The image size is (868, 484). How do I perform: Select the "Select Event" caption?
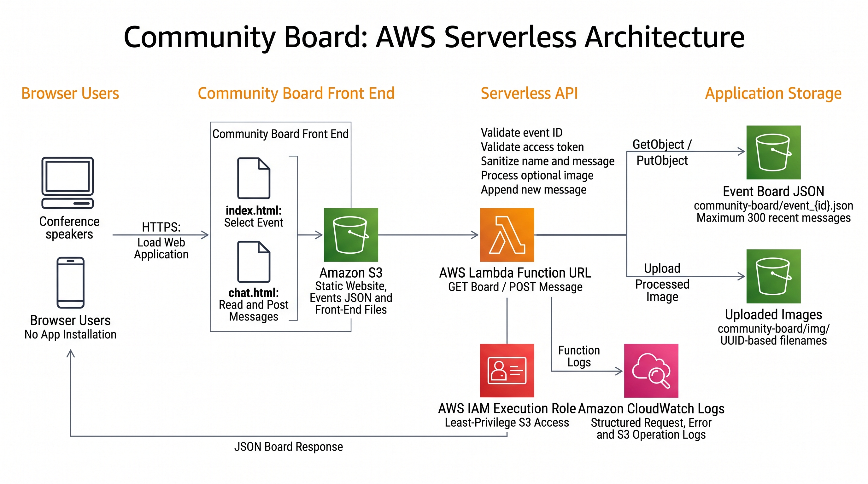coord(254,222)
